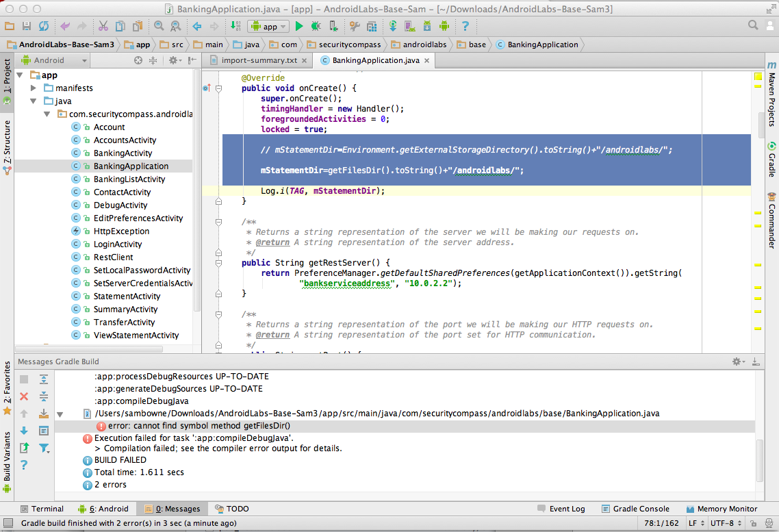This screenshot has height=532, width=779.
Task: Click the Debug app bug icon
Action: [316, 26]
